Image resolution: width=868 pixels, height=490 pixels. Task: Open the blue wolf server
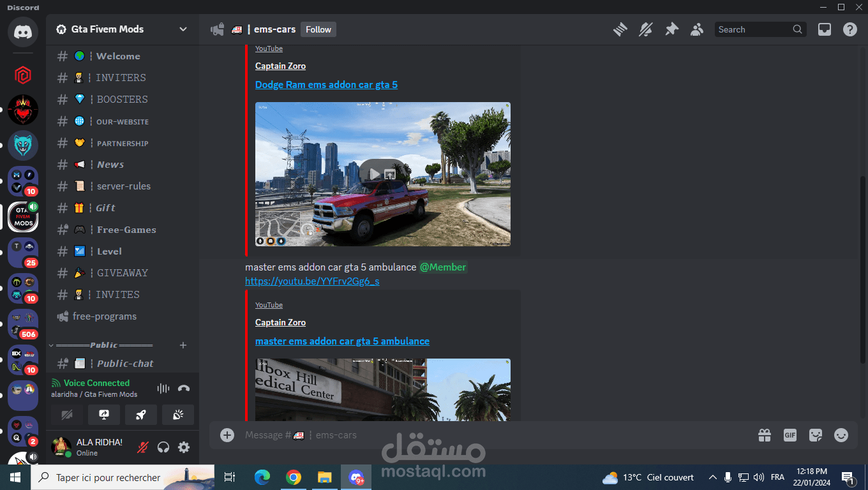click(x=23, y=145)
